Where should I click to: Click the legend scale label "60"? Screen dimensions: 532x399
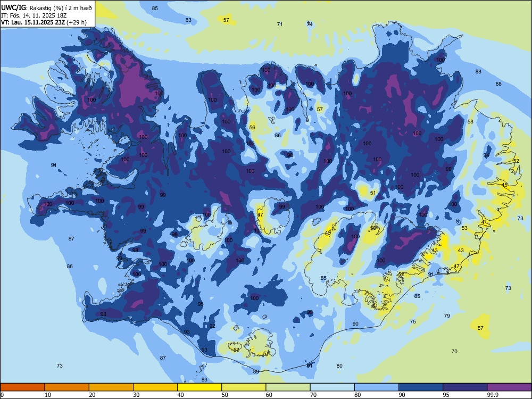tap(269, 395)
